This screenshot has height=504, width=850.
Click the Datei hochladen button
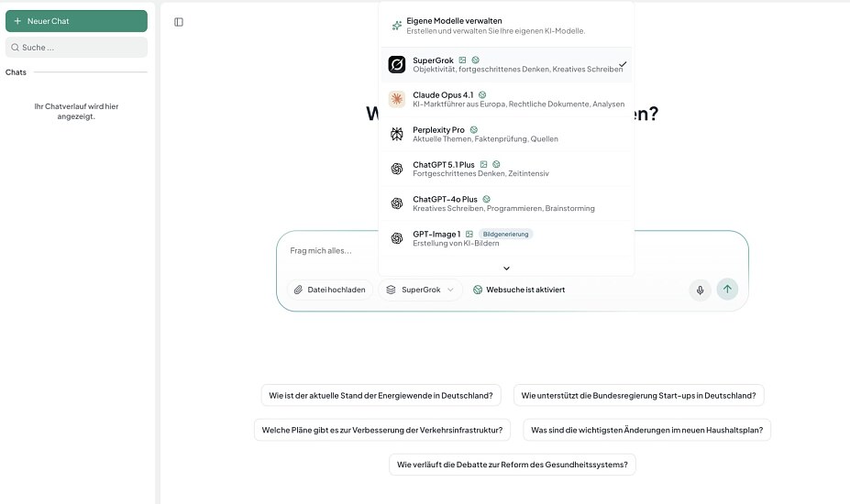point(330,290)
